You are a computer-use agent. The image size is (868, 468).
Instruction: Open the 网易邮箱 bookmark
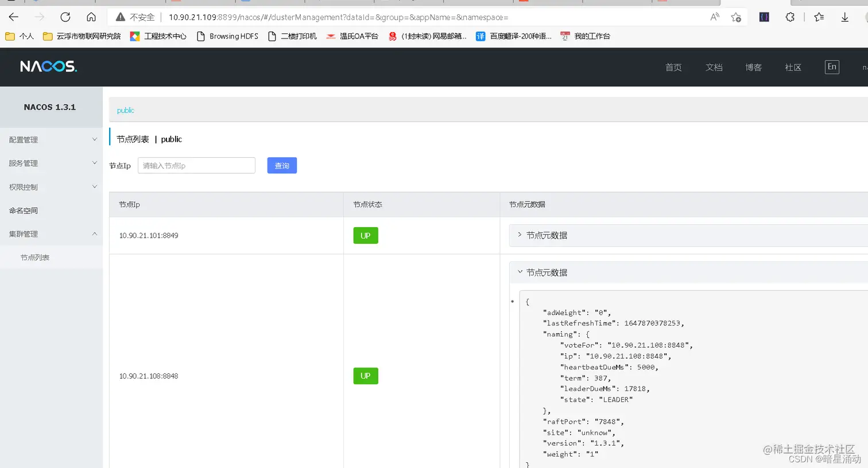(x=427, y=36)
